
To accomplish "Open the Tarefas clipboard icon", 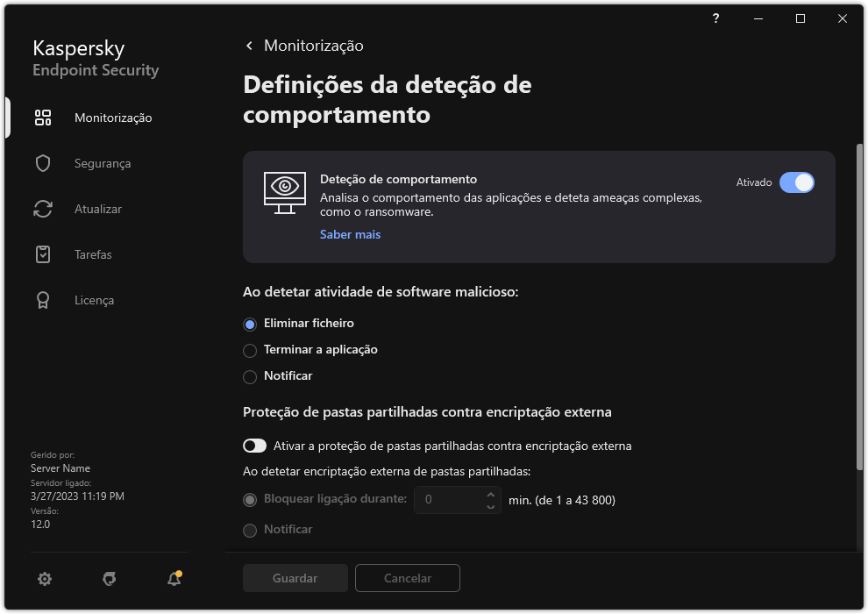I will click(x=42, y=253).
